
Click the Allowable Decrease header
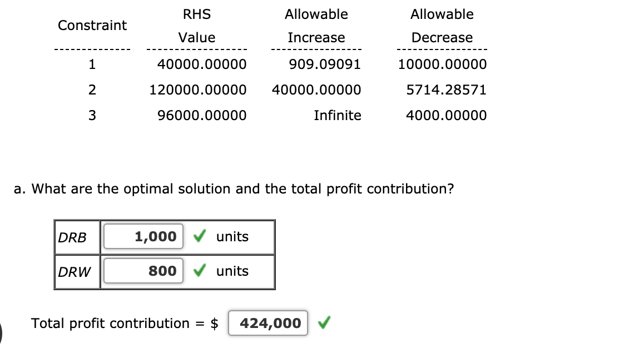[x=442, y=26]
